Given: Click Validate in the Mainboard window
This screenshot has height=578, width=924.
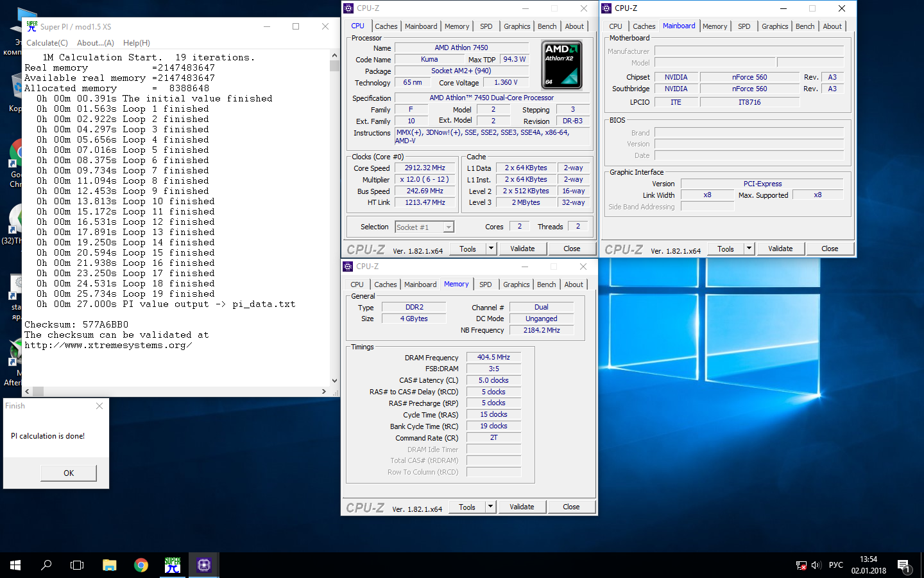Looking at the screenshot, I should click(780, 249).
